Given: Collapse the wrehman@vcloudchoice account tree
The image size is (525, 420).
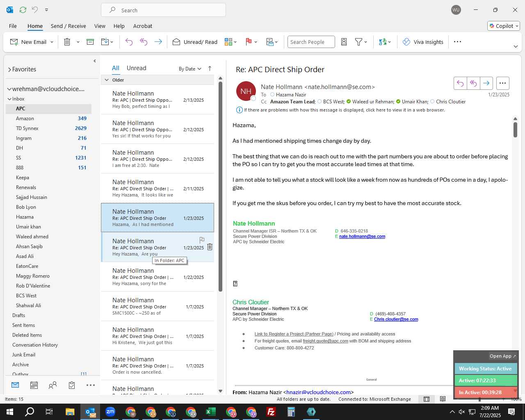Looking at the screenshot, I should click(9, 89).
